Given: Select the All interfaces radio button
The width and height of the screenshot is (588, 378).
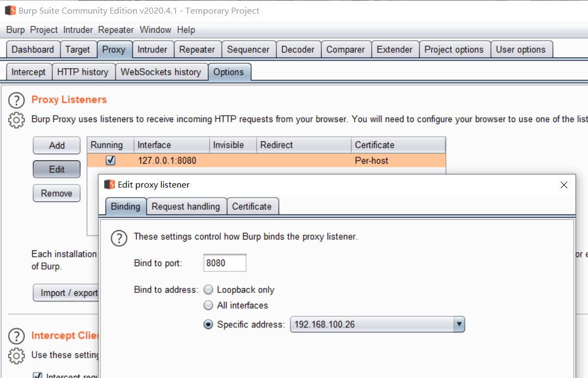Looking at the screenshot, I should click(208, 305).
